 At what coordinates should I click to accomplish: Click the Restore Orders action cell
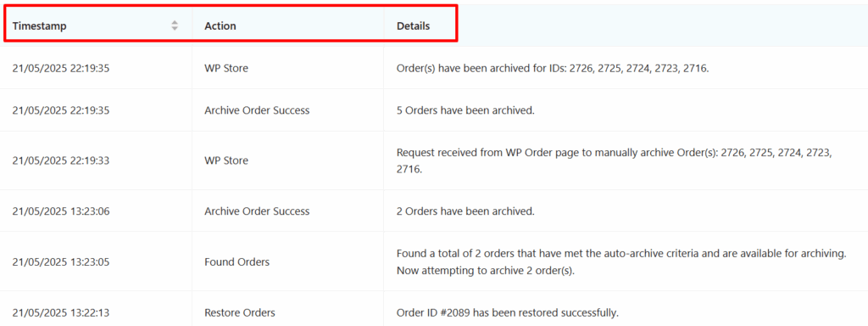coord(240,312)
